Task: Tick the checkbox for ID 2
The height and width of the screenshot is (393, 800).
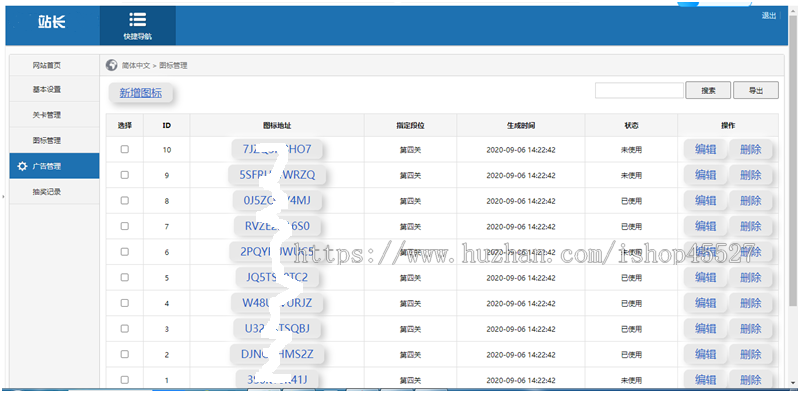Action: [124, 354]
